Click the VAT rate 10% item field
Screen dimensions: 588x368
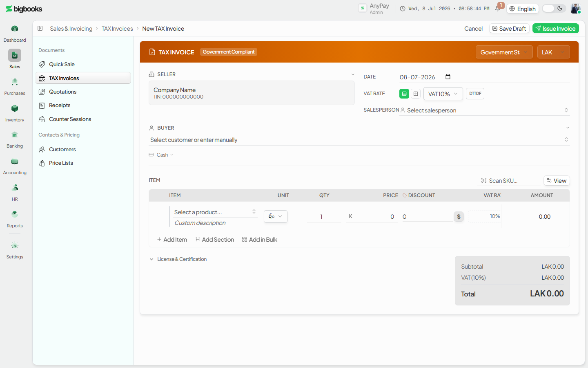coord(485,216)
